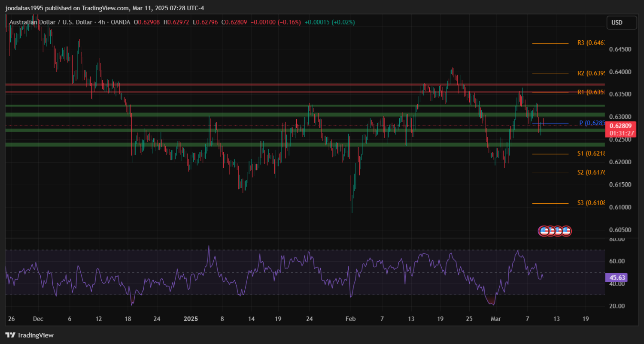Screen dimensions: 644x344
Task: Select the blue P pivot point label
Action: pyautogui.click(x=592, y=123)
